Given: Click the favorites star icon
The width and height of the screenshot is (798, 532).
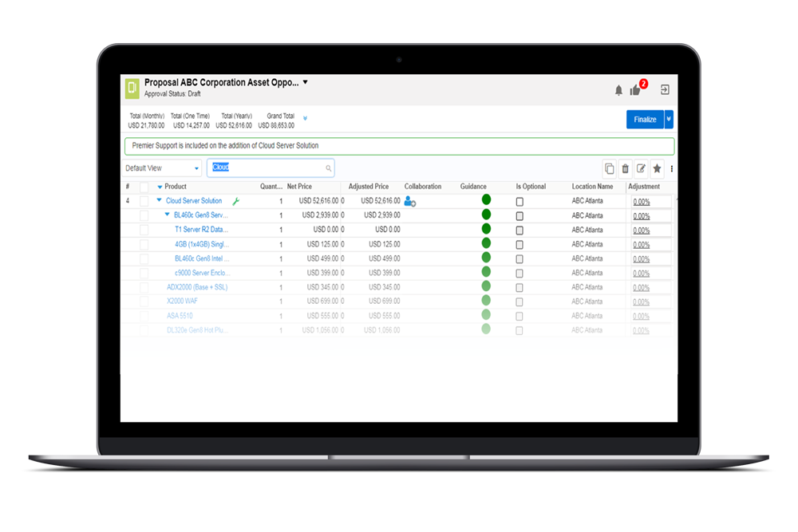Looking at the screenshot, I should tap(658, 168).
